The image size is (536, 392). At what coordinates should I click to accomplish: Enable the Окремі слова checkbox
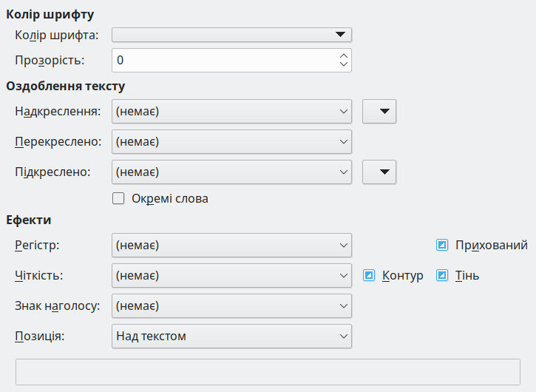point(118,198)
